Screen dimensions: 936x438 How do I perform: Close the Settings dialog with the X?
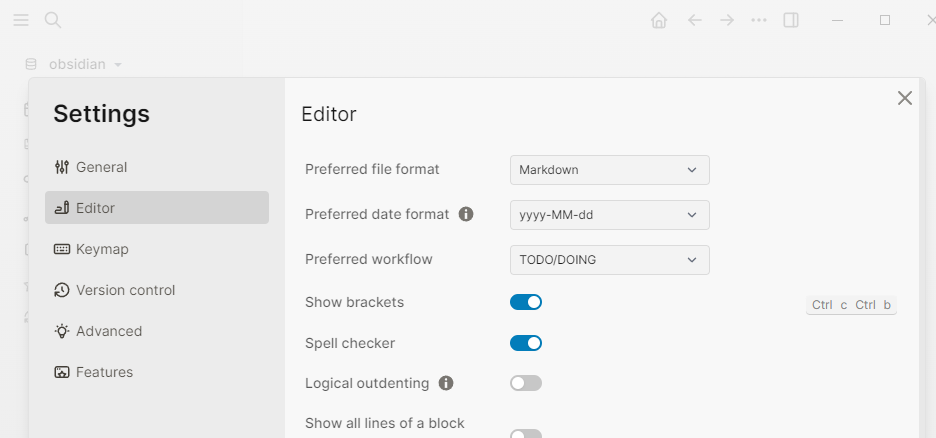[904, 98]
